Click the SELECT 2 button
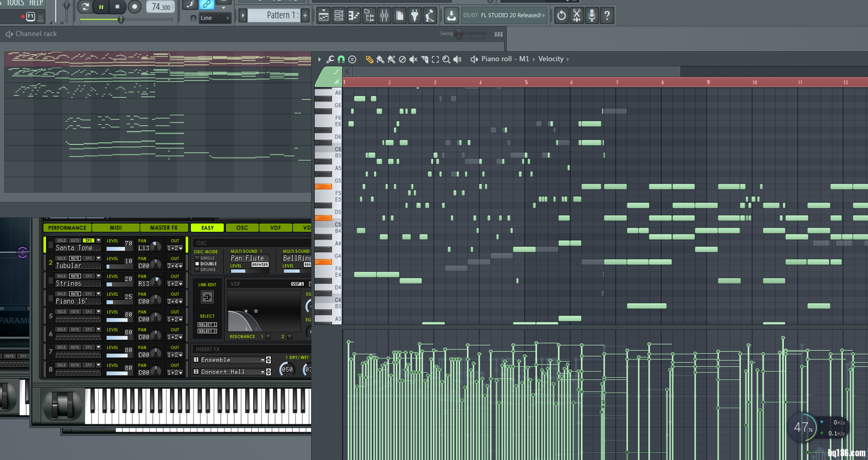Viewport: 868px width, 460px height. pyautogui.click(x=207, y=331)
